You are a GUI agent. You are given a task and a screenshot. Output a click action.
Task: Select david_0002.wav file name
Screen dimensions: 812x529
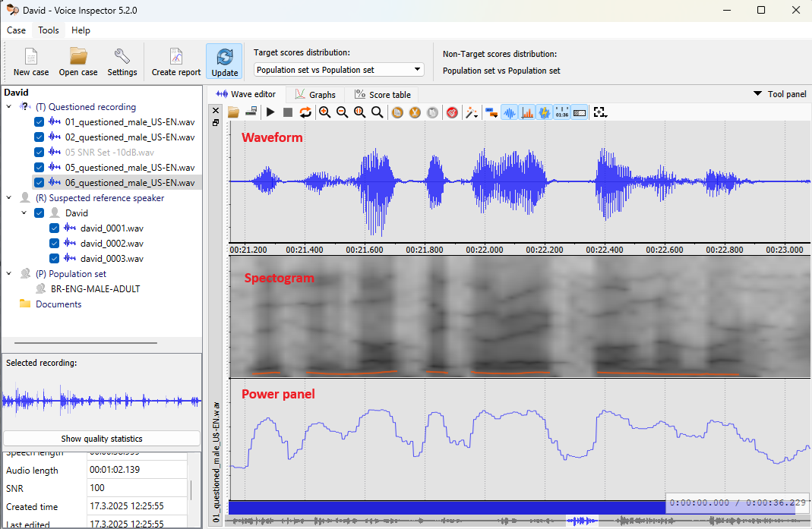pos(112,244)
